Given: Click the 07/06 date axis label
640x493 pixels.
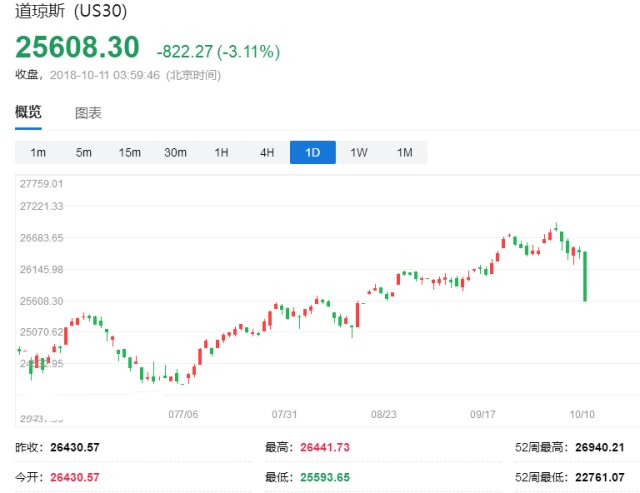Looking at the screenshot, I should [185, 413].
